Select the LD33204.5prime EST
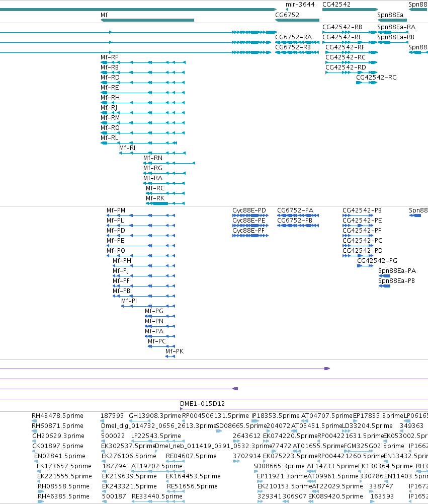This screenshot has width=428, height=504. pos(346,431)
